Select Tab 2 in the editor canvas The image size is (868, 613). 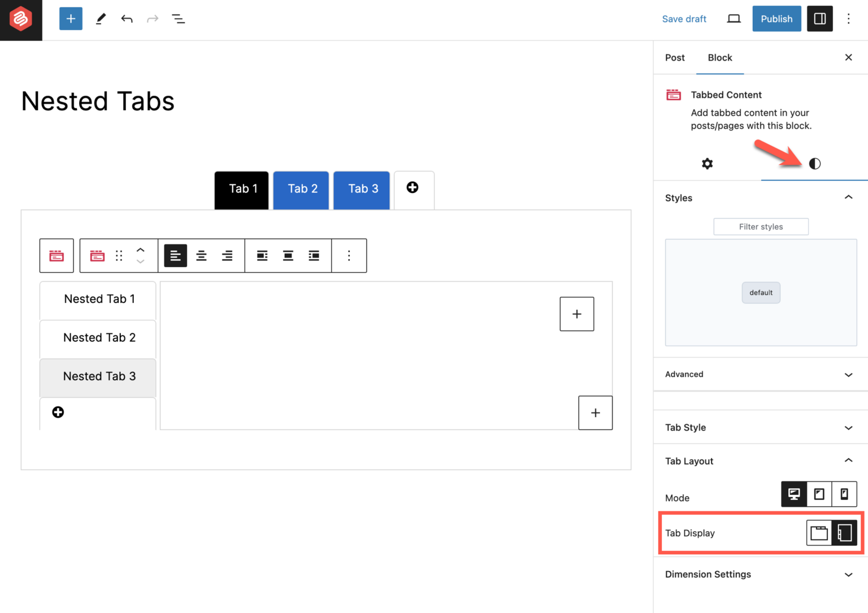point(301,190)
